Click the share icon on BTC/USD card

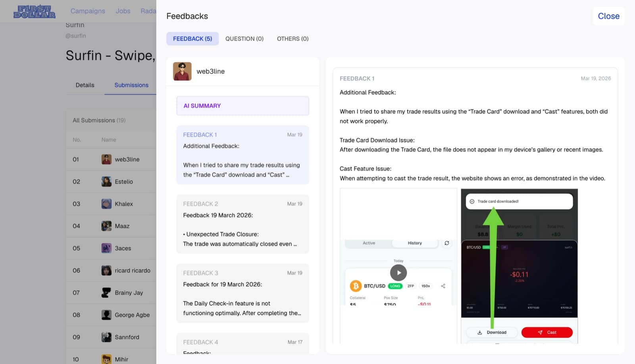[443, 286]
